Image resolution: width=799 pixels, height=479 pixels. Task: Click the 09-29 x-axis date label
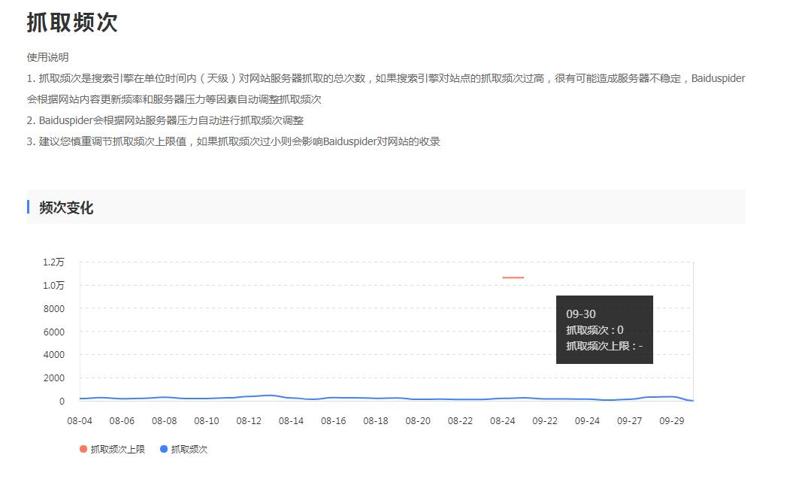coord(672,421)
